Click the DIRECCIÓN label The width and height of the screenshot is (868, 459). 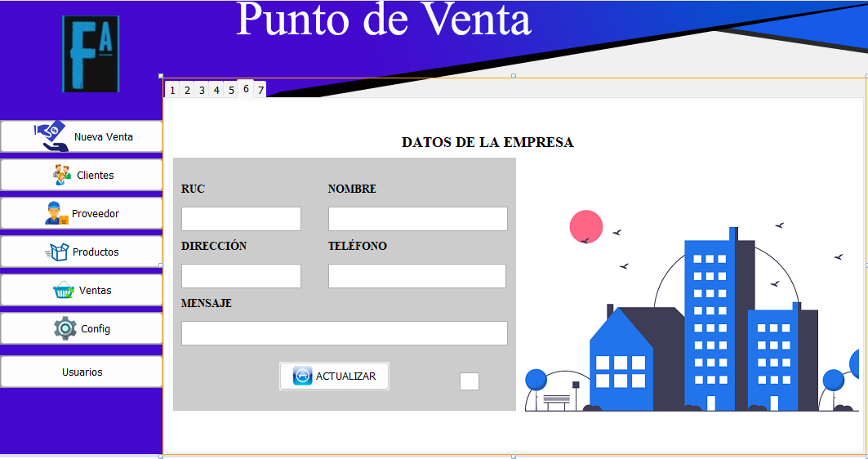214,245
